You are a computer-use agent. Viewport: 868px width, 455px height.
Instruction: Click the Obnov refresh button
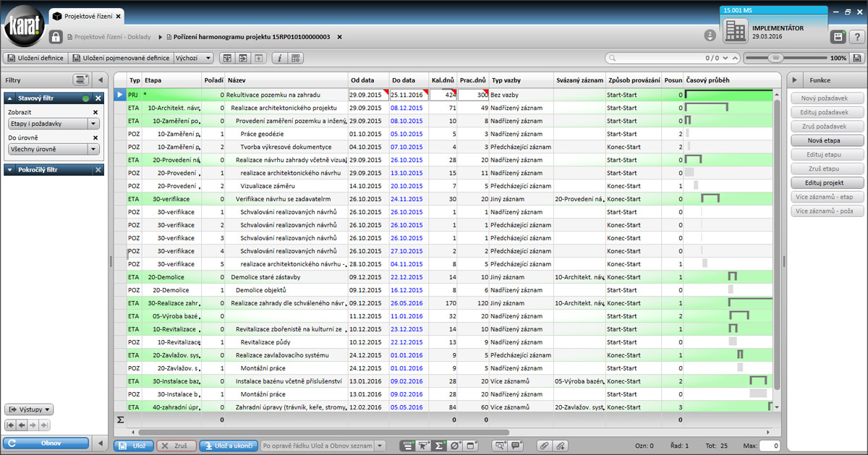[x=45, y=443]
